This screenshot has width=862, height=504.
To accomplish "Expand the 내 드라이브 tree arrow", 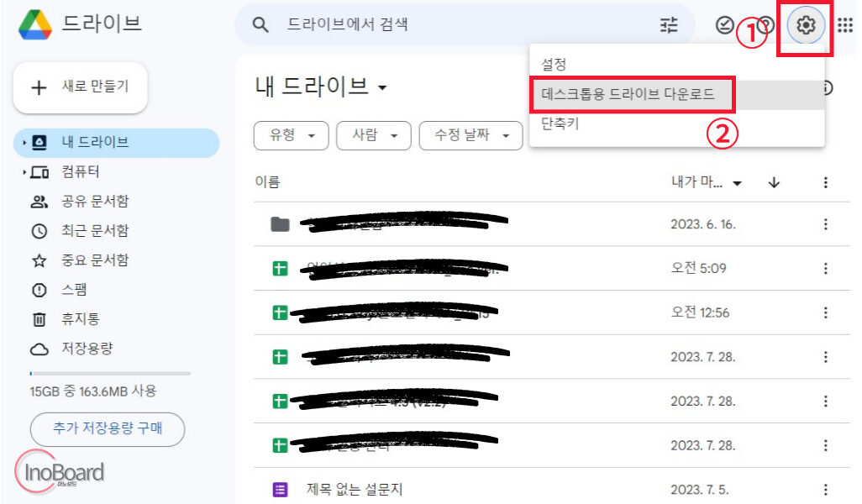I will point(24,142).
